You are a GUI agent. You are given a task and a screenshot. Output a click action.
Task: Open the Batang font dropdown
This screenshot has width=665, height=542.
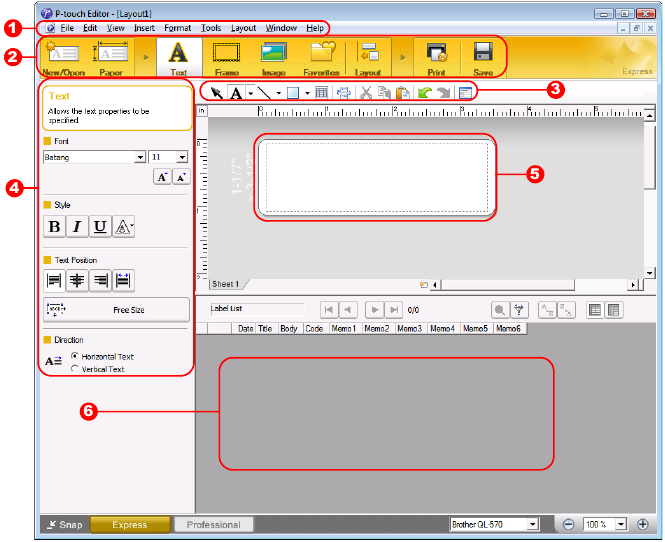click(x=140, y=157)
